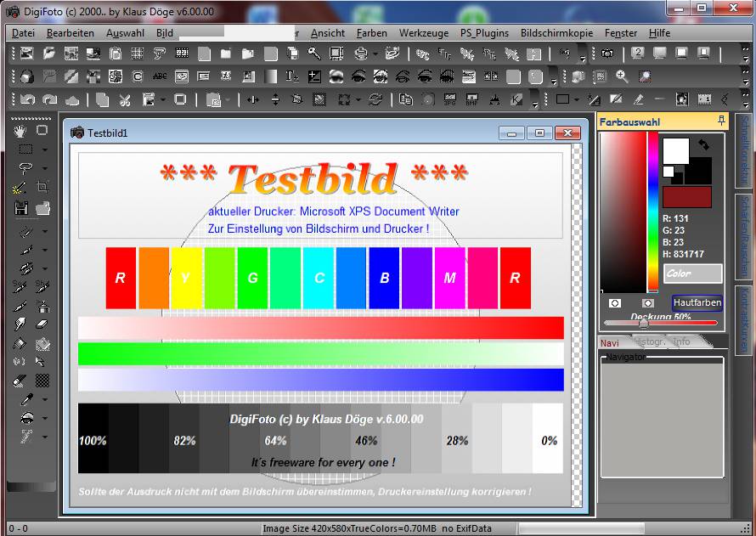Click the Hautfarben button
The width and height of the screenshot is (756, 536).
click(697, 302)
